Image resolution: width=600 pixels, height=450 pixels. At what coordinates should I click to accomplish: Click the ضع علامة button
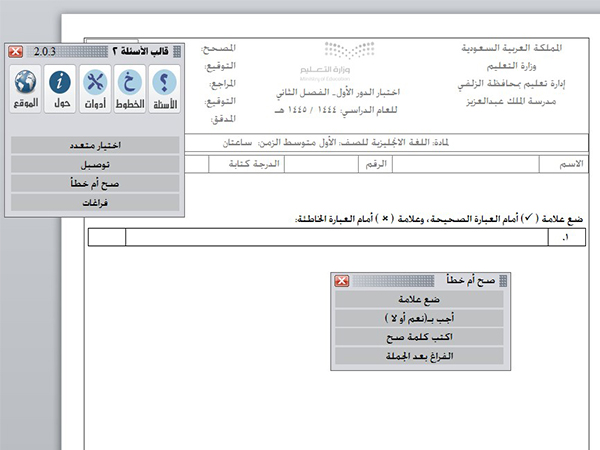[x=419, y=299]
